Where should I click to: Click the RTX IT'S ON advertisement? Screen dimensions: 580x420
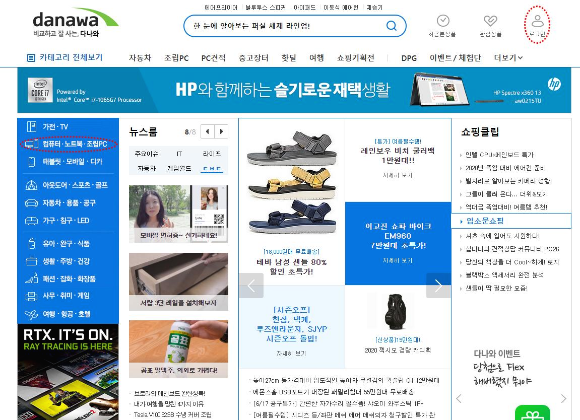click(x=68, y=372)
